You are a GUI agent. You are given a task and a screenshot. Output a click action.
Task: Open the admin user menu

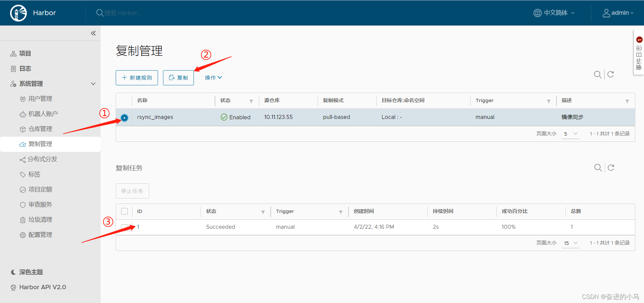(618, 13)
